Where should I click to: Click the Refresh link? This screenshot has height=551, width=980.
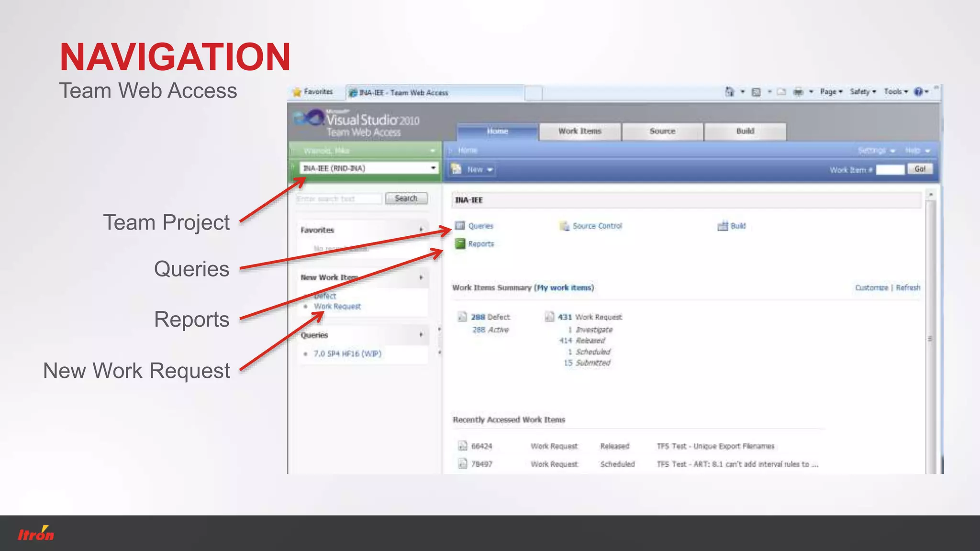coord(908,287)
